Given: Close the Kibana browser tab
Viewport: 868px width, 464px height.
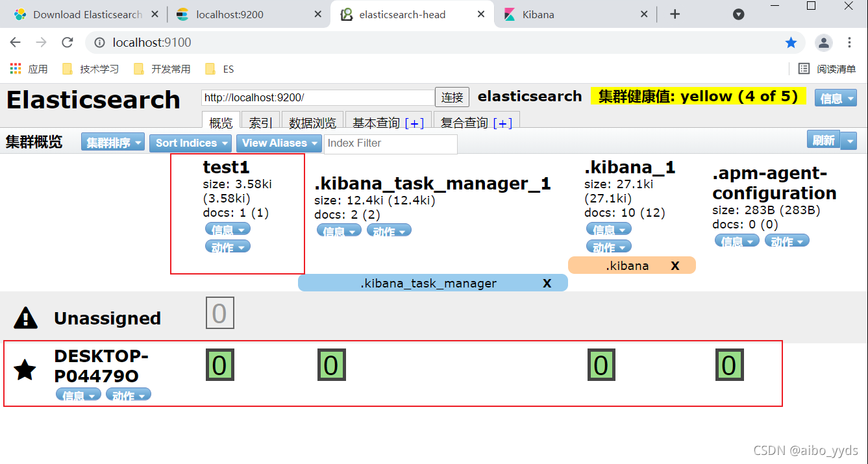Looking at the screenshot, I should [644, 14].
